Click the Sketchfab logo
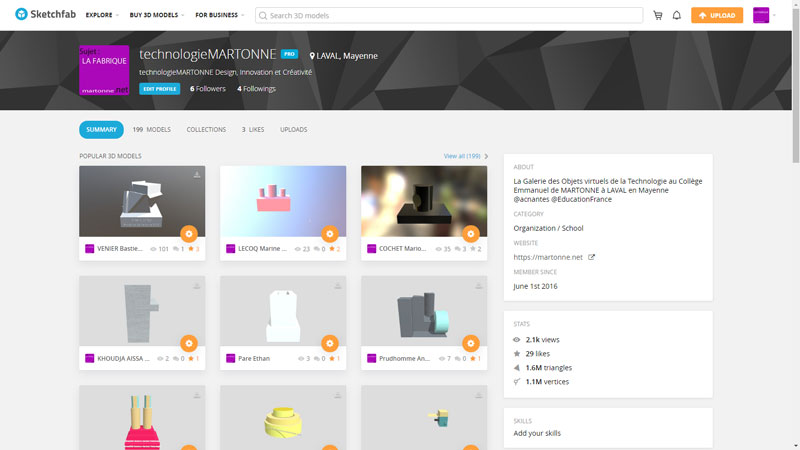The height and width of the screenshot is (450, 800). [x=45, y=14]
